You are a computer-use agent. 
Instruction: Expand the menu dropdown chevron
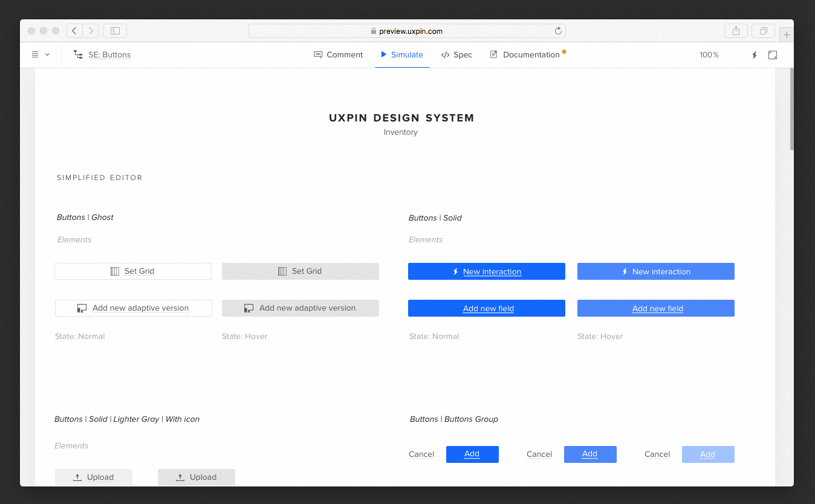pyautogui.click(x=48, y=54)
